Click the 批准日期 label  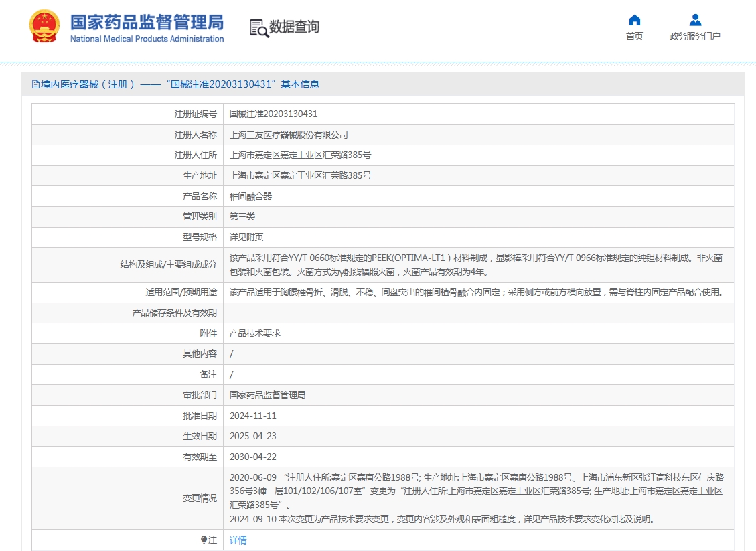coord(200,416)
